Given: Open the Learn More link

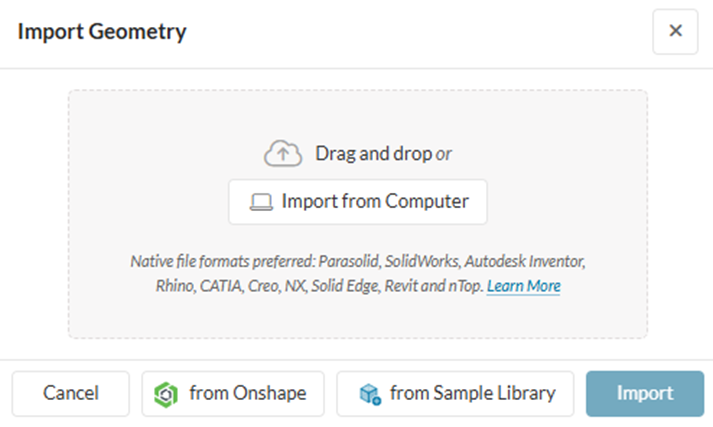Looking at the screenshot, I should 524,286.
